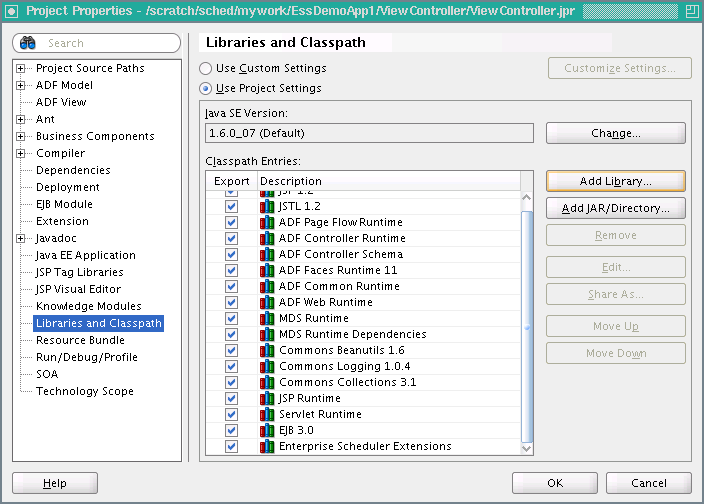Toggle export checkbox for EJB 3.0
Viewport: 704px width, 504px height.
click(x=231, y=430)
